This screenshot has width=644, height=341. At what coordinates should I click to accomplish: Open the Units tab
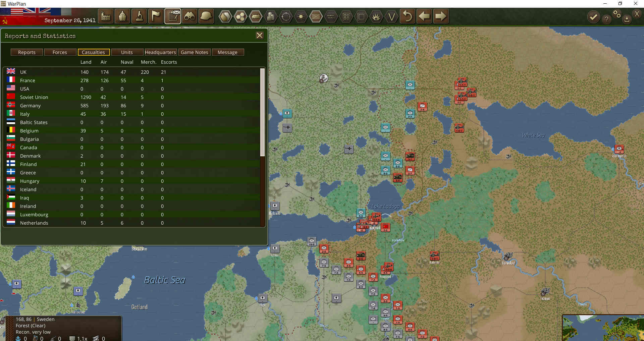coord(127,52)
